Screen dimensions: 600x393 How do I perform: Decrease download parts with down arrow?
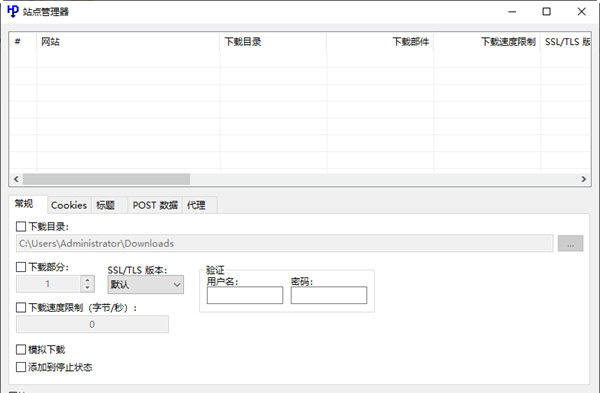(88, 288)
